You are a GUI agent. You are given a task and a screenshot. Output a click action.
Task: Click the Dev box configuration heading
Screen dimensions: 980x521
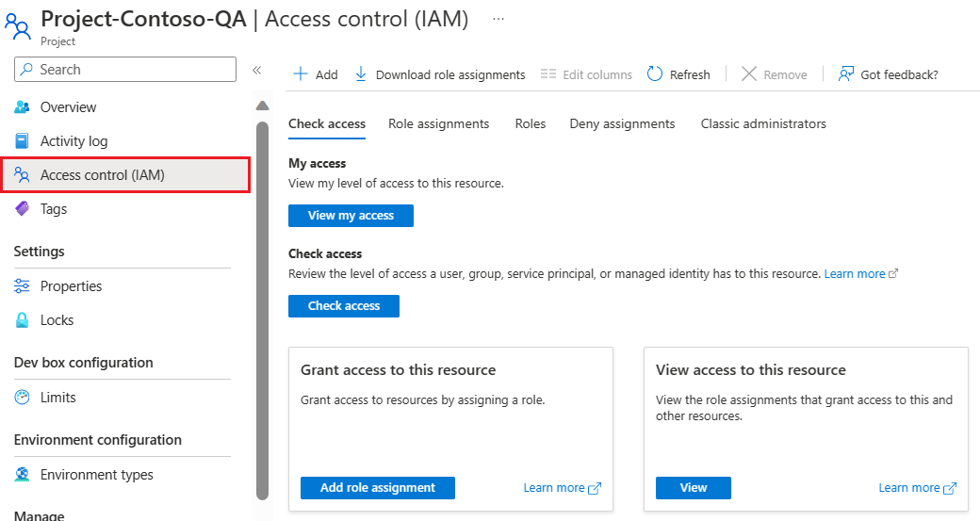[x=83, y=363]
